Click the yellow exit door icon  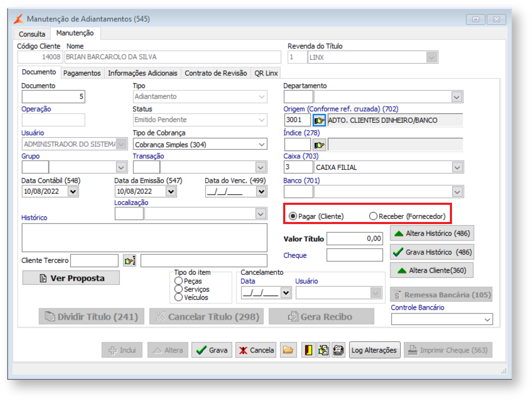tap(309, 350)
